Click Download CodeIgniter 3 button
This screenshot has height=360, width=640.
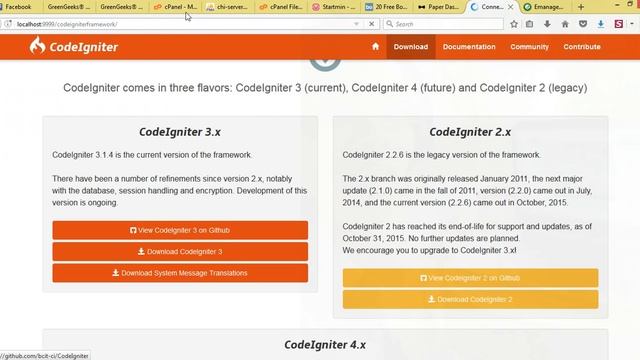180,251
